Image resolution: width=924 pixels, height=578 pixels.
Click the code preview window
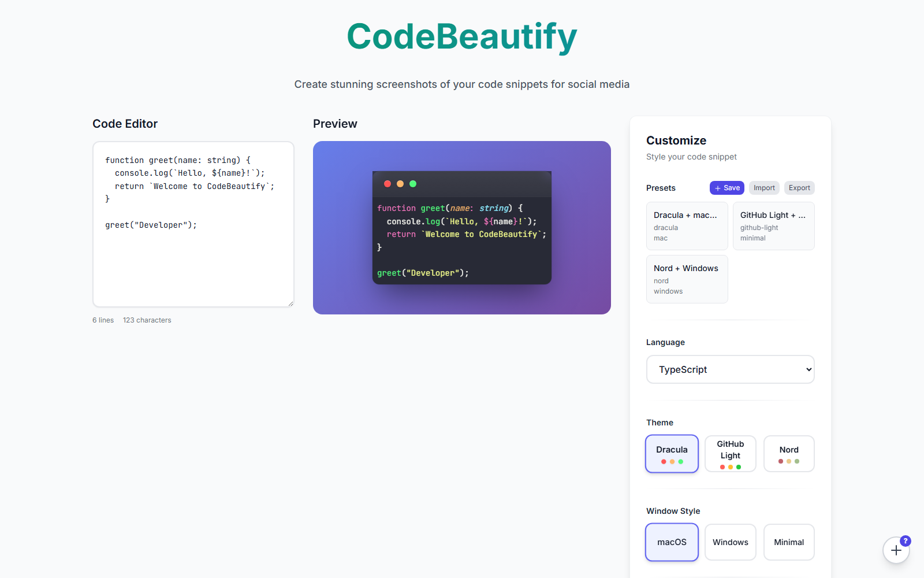(462, 228)
